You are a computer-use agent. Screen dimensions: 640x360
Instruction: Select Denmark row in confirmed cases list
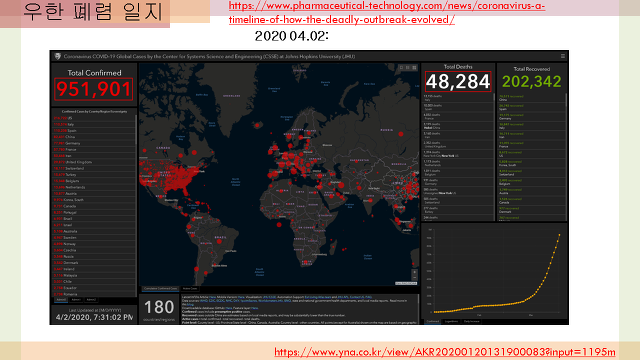click(x=94, y=263)
